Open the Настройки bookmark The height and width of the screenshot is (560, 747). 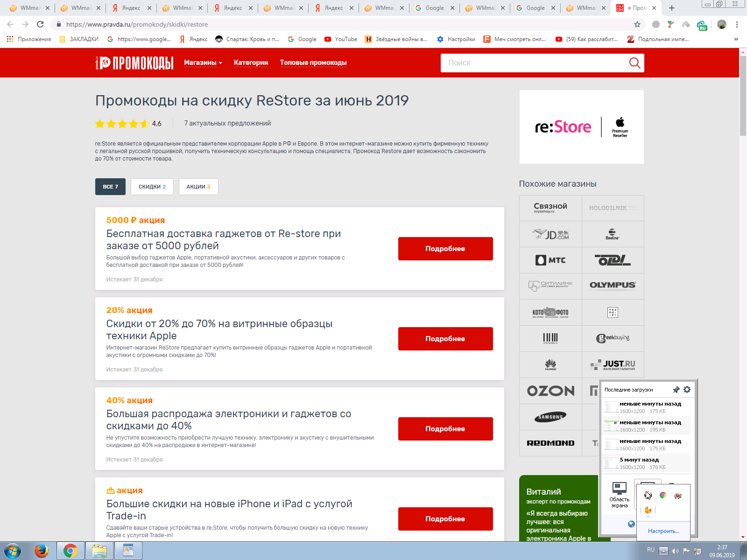click(x=456, y=39)
